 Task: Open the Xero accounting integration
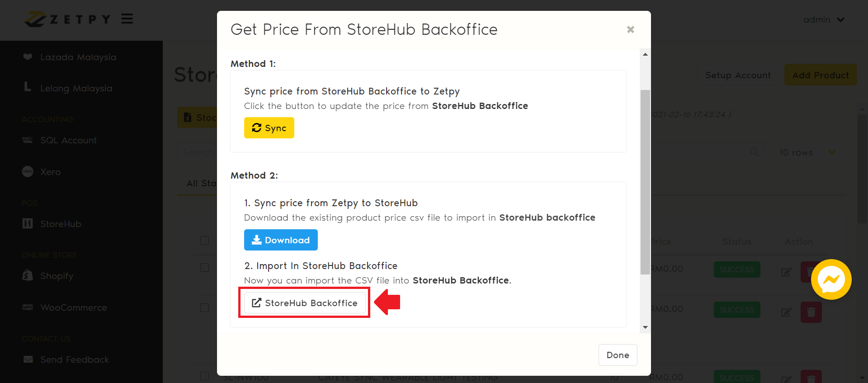tap(50, 172)
